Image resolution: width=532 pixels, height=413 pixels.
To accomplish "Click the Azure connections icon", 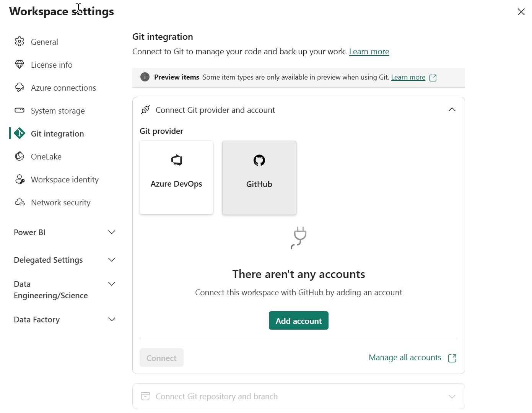I will click(x=20, y=88).
